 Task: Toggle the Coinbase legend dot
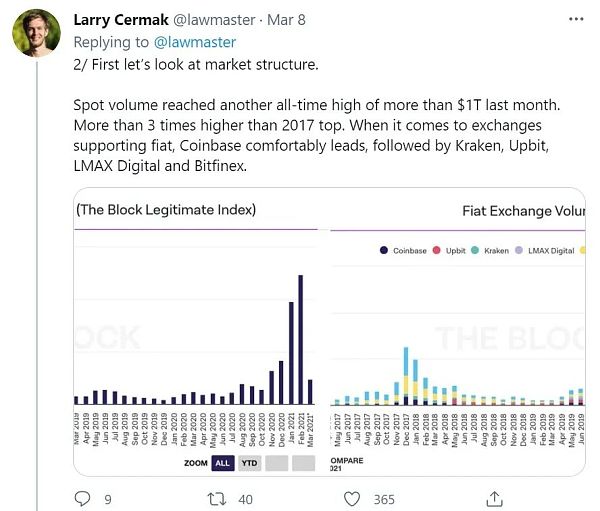coord(384,250)
